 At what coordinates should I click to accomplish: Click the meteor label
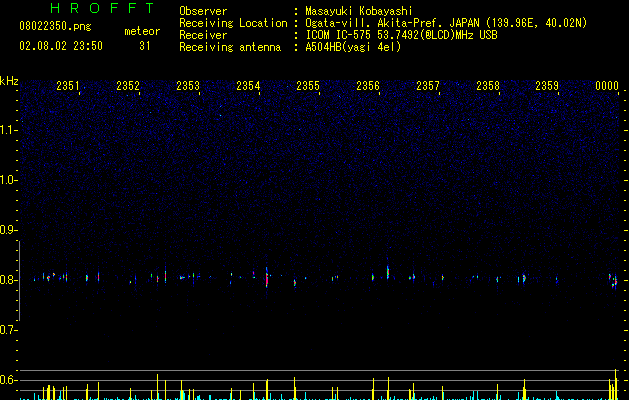(x=142, y=31)
